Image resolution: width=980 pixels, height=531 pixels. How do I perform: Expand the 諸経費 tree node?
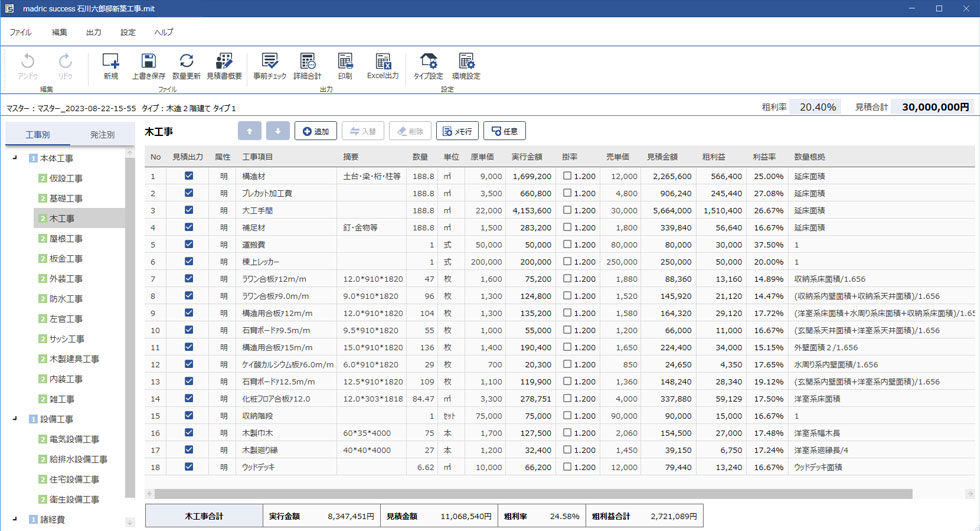click(15, 519)
